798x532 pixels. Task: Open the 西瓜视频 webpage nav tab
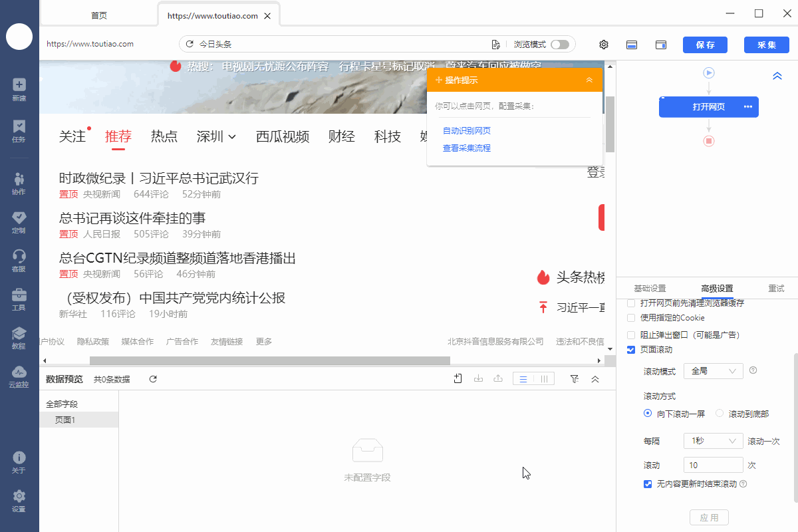[x=283, y=136]
